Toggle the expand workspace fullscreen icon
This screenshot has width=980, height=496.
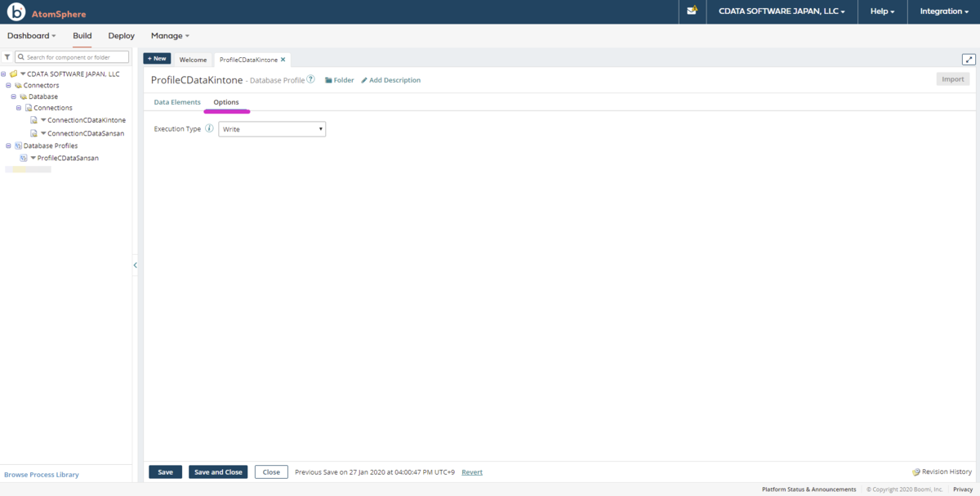[969, 59]
